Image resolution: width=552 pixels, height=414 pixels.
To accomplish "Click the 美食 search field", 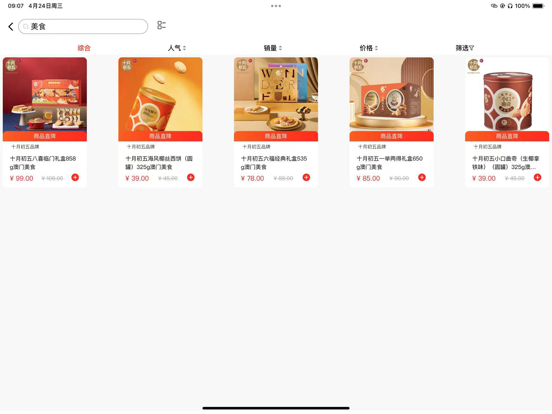I will [83, 26].
